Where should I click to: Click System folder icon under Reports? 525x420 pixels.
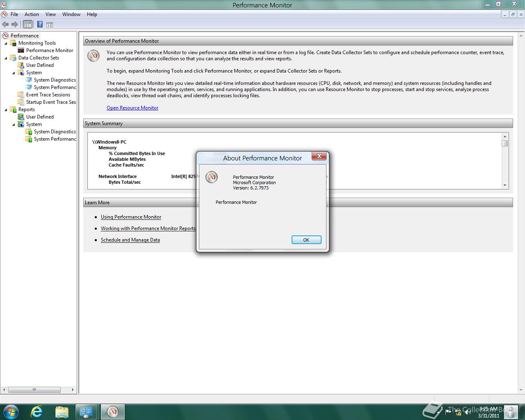(x=21, y=124)
